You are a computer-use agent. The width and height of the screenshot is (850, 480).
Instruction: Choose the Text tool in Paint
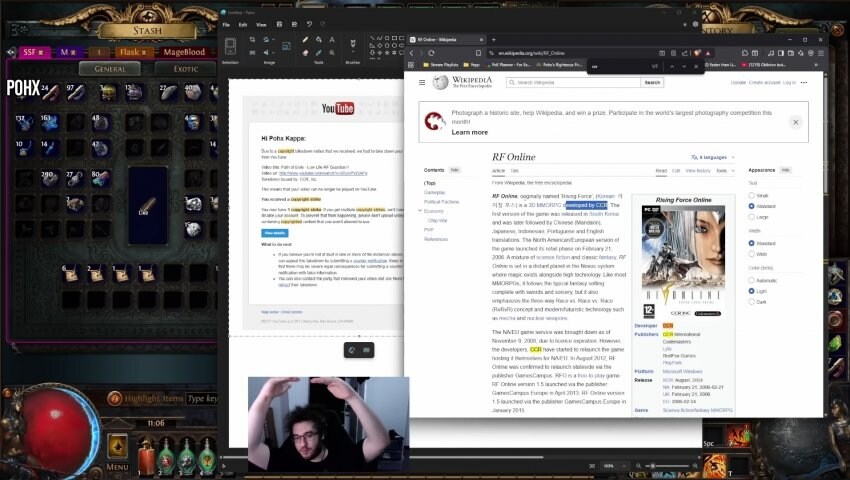click(331, 40)
